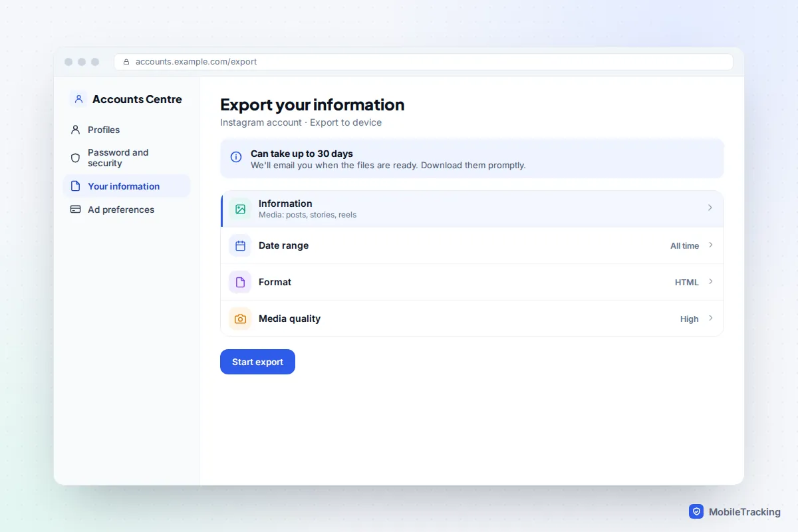Open the Format row chevron arrow

(x=710, y=282)
